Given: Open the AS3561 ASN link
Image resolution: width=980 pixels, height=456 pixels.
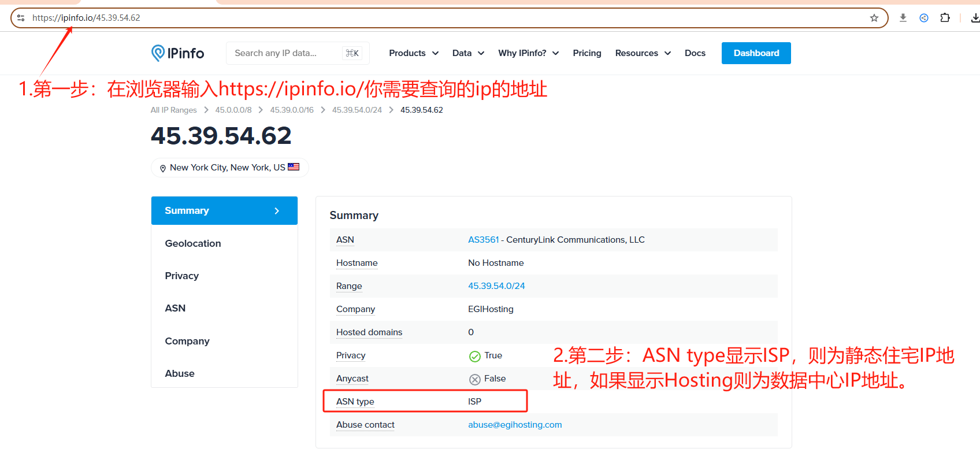Looking at the screenshot, I should point(483,240).
